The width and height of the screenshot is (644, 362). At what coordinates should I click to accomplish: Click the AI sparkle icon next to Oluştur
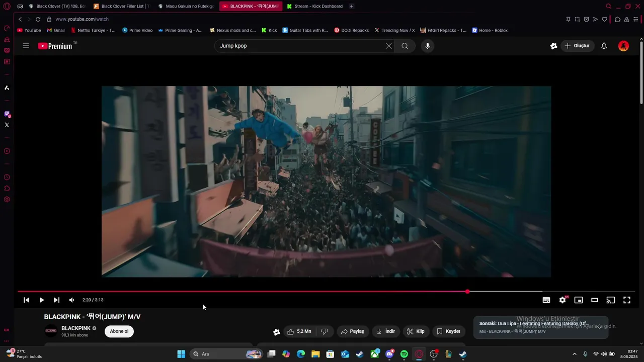tap(553, 46)
